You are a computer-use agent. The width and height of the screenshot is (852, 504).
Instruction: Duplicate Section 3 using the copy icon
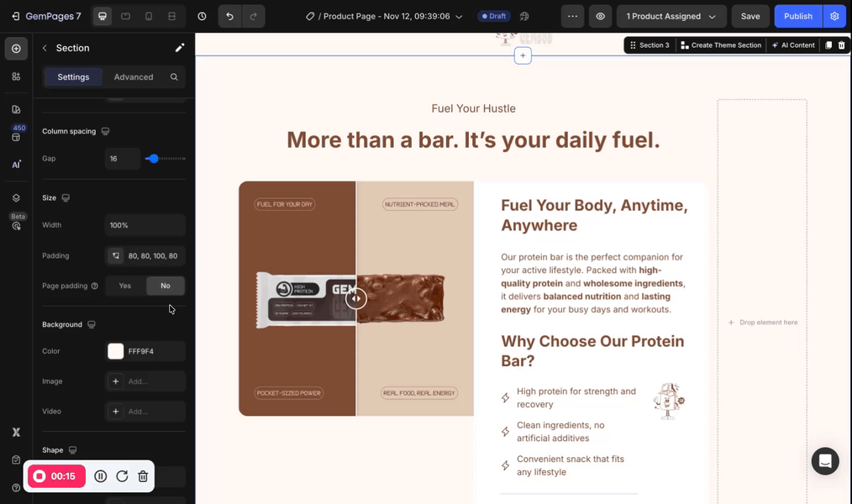828,45
